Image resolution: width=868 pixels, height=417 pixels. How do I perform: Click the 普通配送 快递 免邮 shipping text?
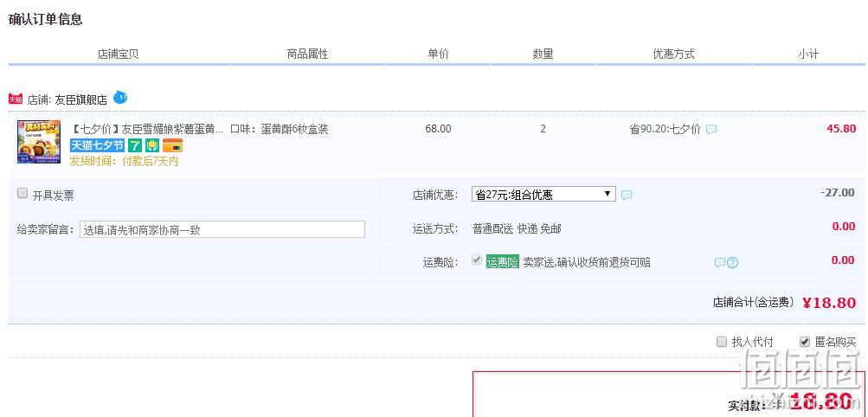(517, 229)
